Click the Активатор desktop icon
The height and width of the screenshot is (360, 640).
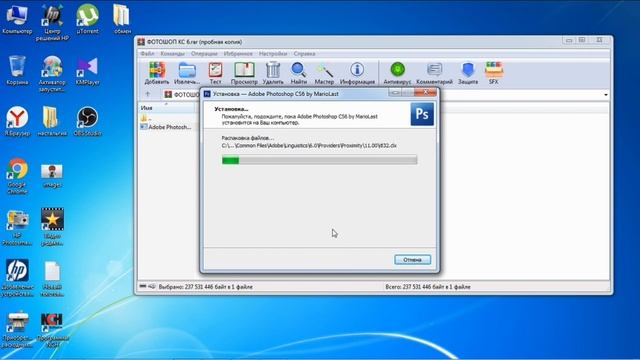coord(52,74)
